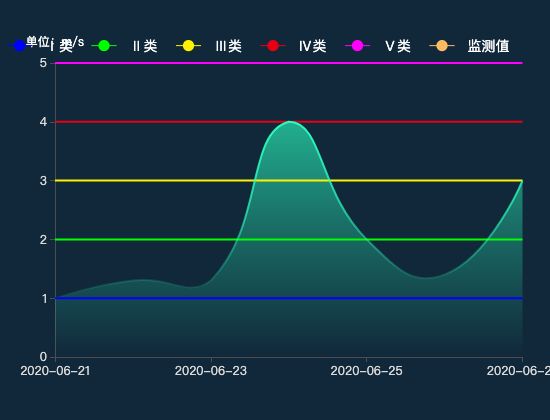Click the peak of the monitoring curve
The height and width of the screenshot is (420, 550).
(289, 122)
